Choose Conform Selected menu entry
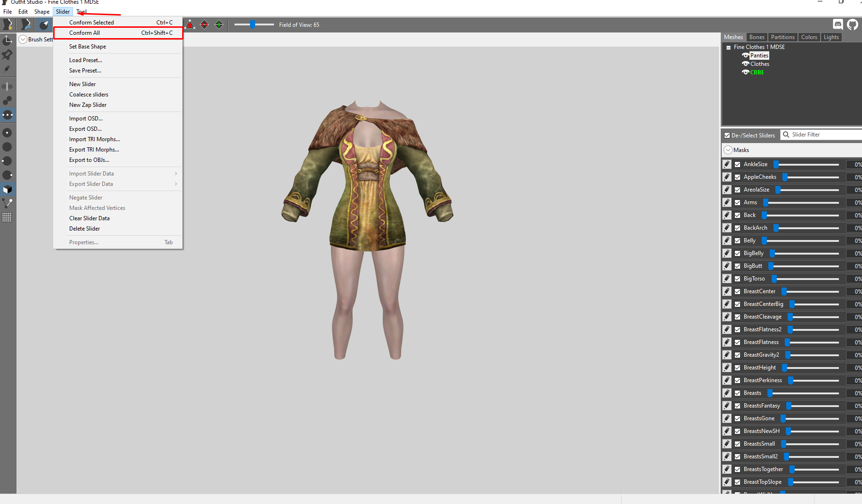The height and width of the screenshot is (504, 862). [118, 23]
